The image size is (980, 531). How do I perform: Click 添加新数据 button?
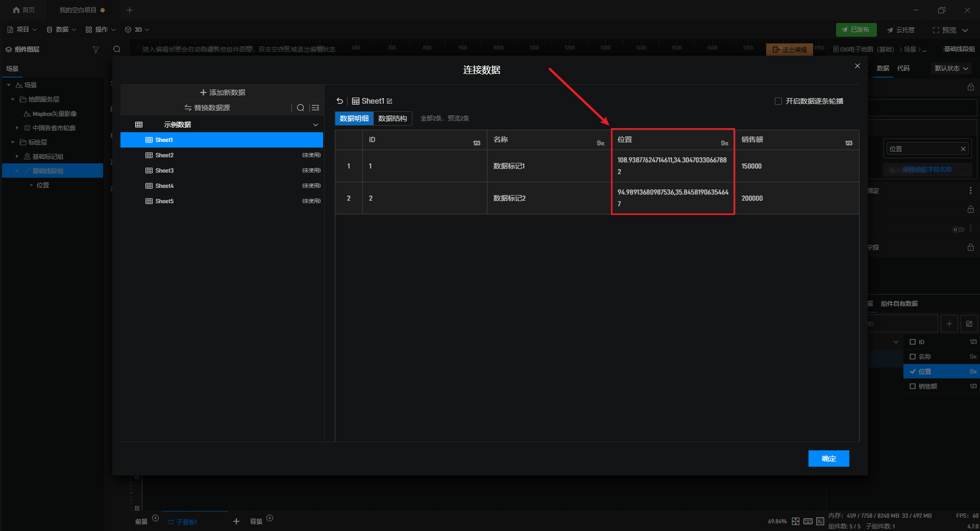coord(223,92)
